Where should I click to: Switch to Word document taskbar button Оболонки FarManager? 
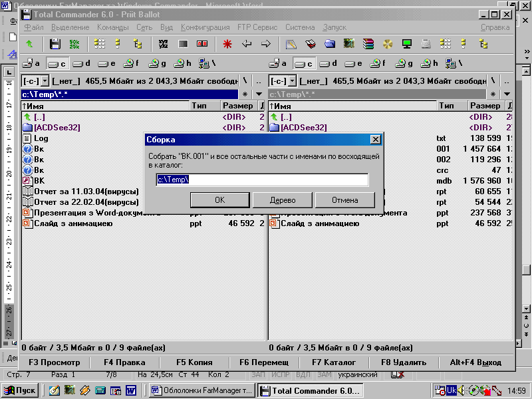pos(202,390)
